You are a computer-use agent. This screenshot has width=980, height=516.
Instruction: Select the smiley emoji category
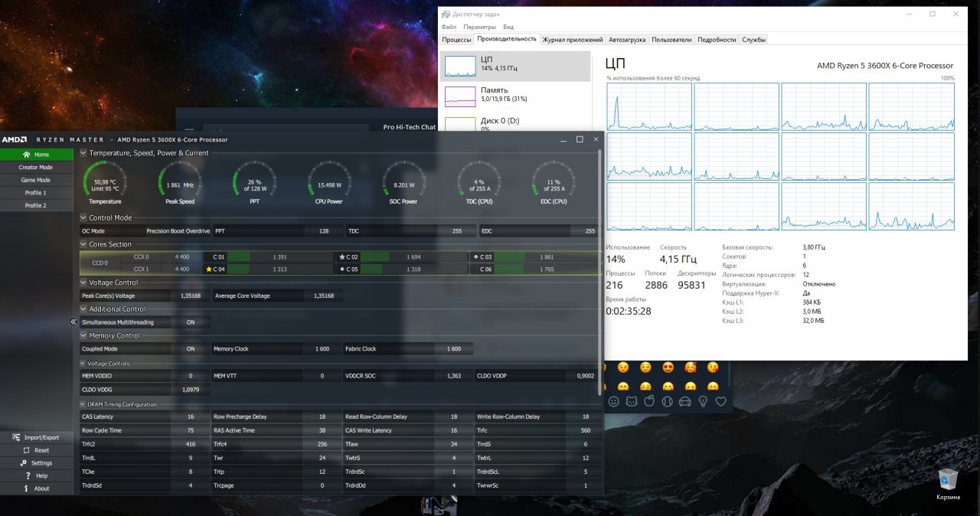[x=613, y=401]
